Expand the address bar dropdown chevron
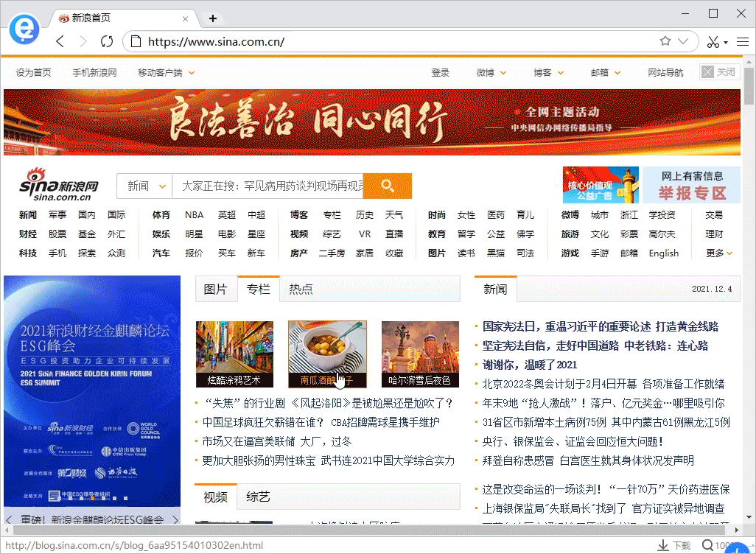756x554 pixels. tap(683, 41)
